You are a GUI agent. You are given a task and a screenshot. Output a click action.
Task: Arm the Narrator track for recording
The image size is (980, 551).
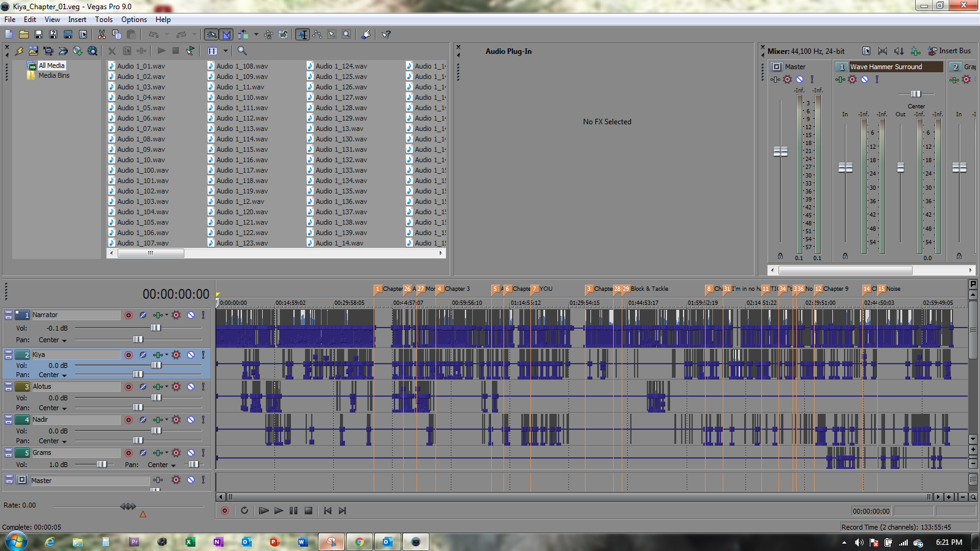[129, 315]
